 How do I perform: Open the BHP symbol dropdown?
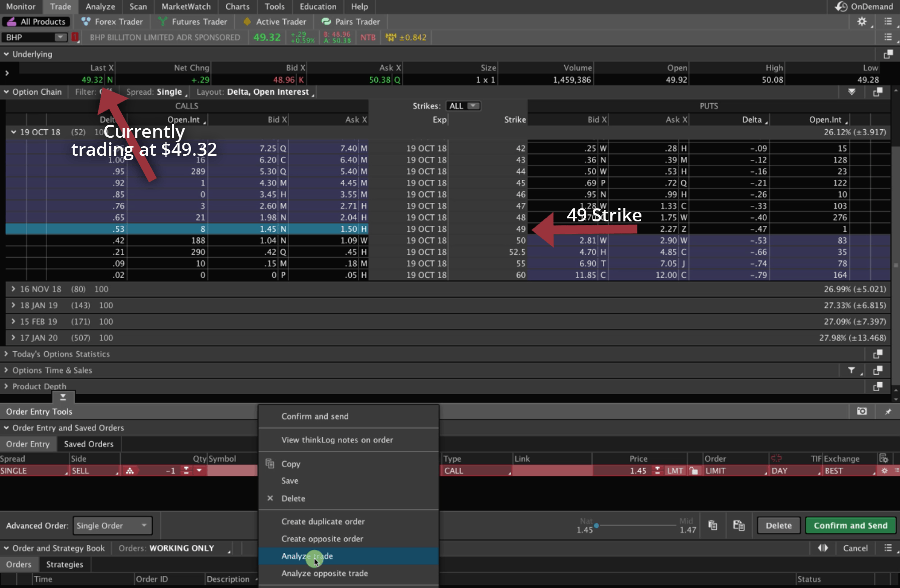coord(60,37)
